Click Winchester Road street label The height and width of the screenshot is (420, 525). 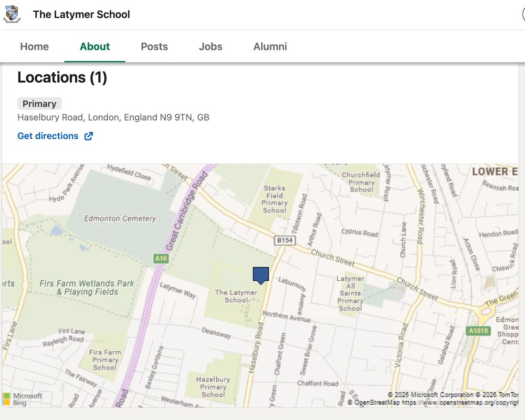pos(421,216)
